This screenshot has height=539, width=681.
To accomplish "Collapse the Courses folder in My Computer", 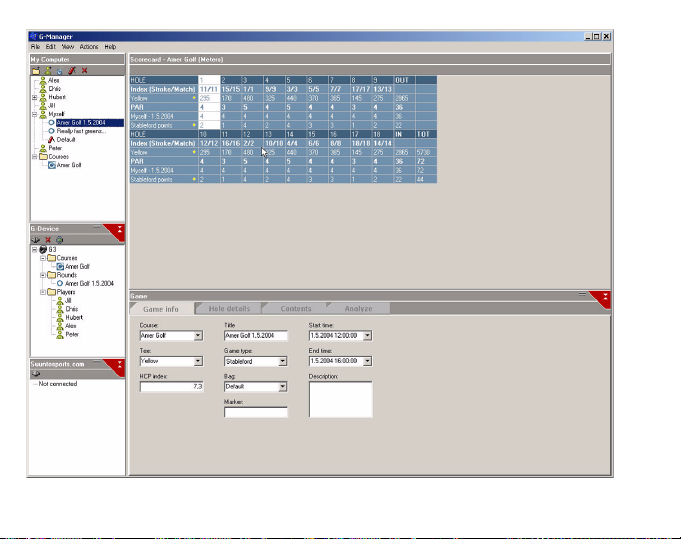I will pos(35,156).
